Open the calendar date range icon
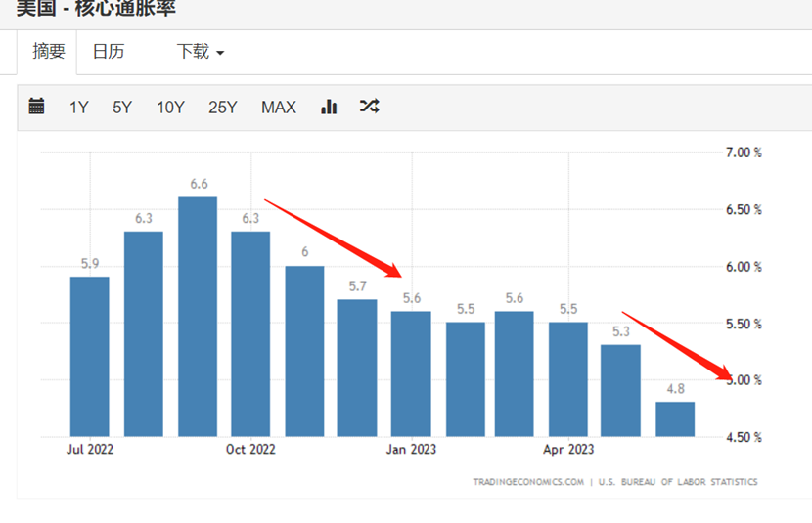This screenshot has height=523, width=812. [x=37, y=107]
